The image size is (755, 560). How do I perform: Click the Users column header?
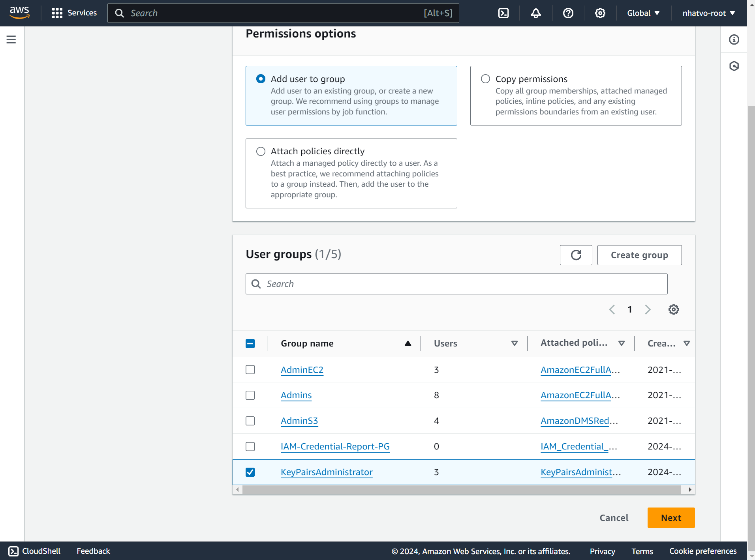click(445, 343)
